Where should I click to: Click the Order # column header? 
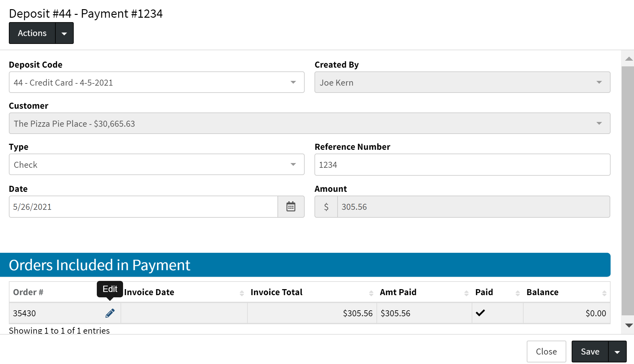pyautogui.click(x=28, y=292)
